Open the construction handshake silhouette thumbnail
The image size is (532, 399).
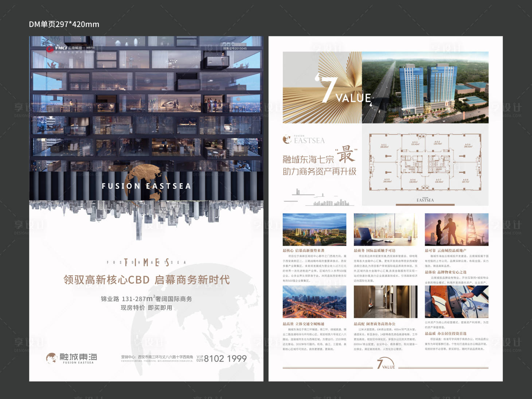click(x=457, y=230)
